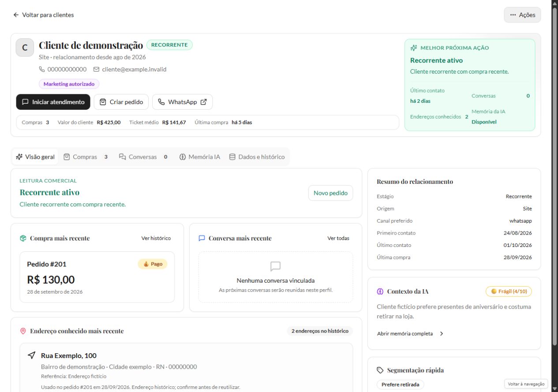The height and width of the screenshot is (392, 558).
Task: Start service with Iniciar atendimento
Action: tap(53, 102)
